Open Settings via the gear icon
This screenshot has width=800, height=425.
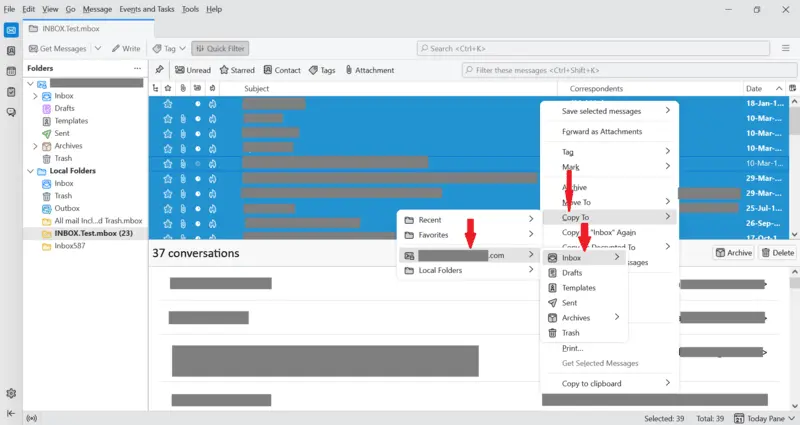[11, 393]
